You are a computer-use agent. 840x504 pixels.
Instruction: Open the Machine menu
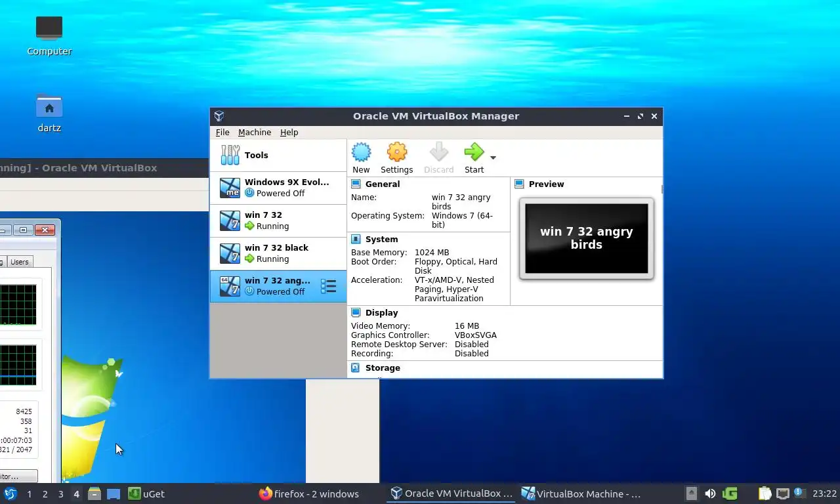255,132
